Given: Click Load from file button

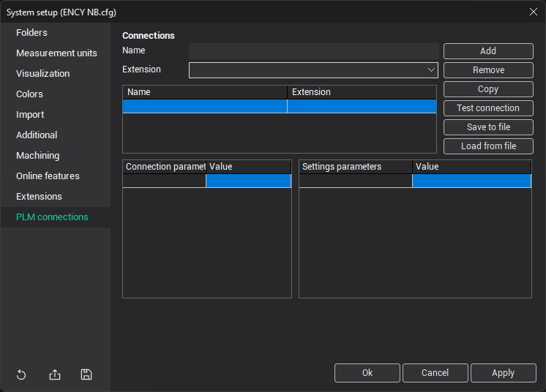Looking at the screenshot, I should (x=488, y=146).
